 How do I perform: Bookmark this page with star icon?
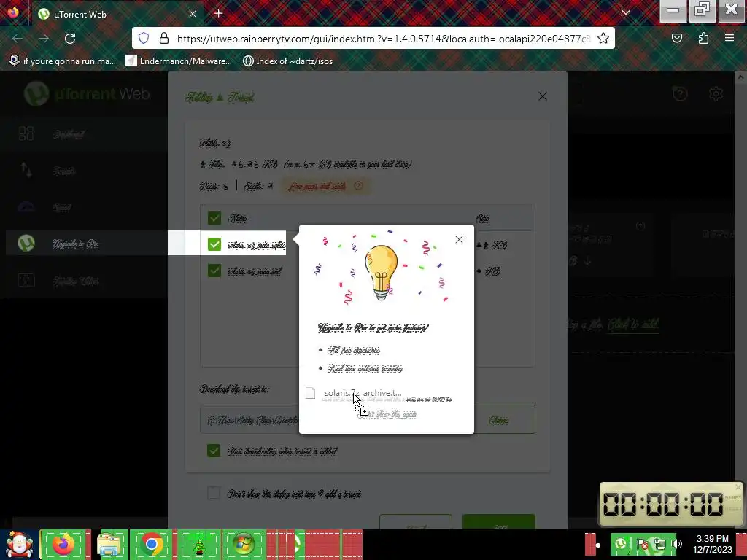(x=603, y=38)
